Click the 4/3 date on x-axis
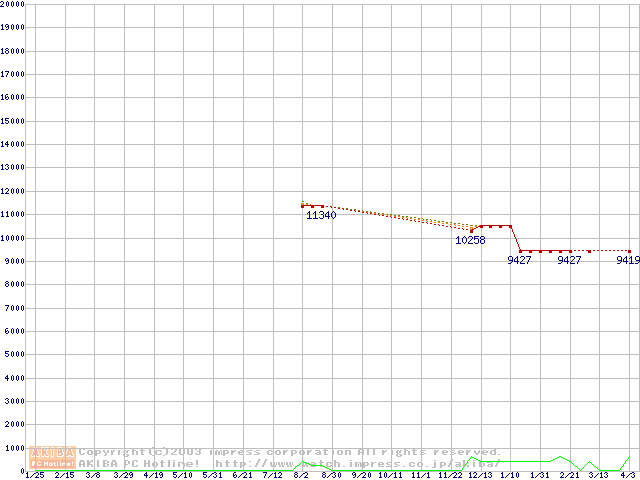640x480 pixels. (628, 475)
